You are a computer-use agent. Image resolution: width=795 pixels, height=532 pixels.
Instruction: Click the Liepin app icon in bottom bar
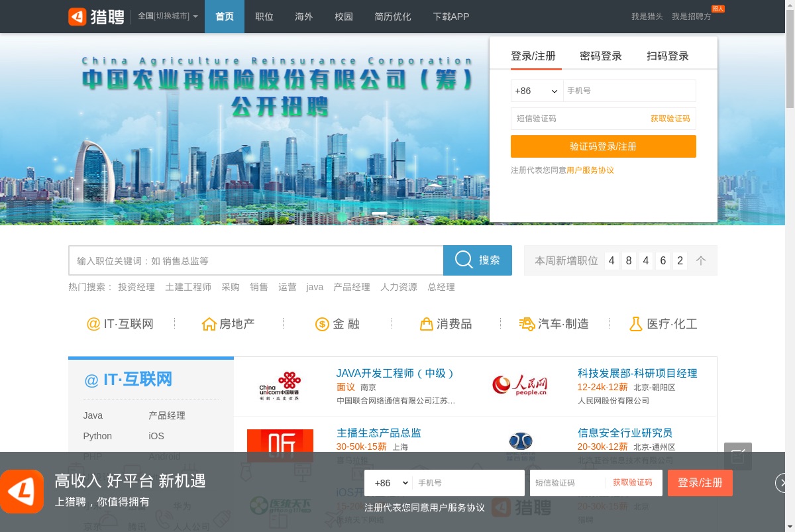pyautogui.click(x=22, y=492)
